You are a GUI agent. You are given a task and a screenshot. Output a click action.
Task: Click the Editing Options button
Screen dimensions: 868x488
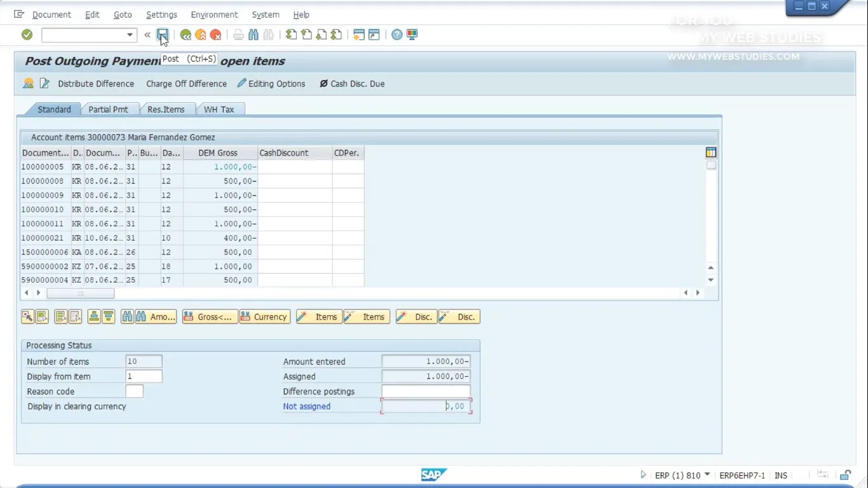pyautogui.click(x=271, y=84)
